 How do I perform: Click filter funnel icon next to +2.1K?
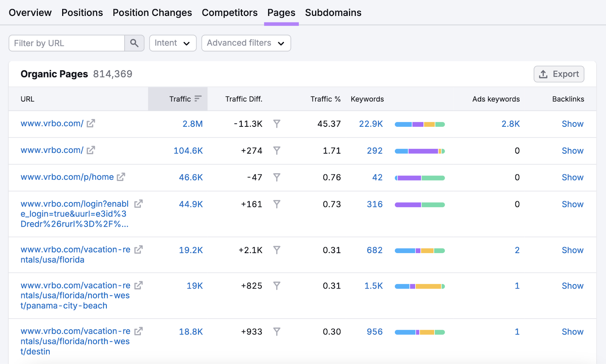point(277,250)
